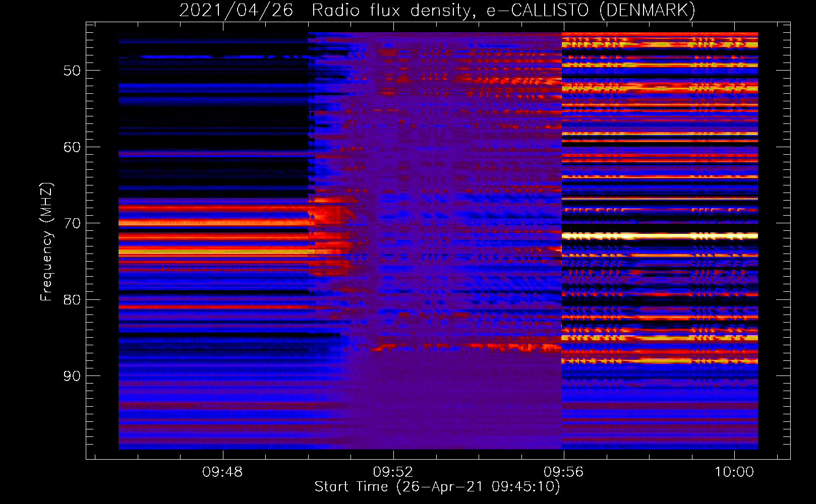Click the "Frequency (MHZ)" axis label
Viewport: 816px width, 504px height.
click(46, 242)
